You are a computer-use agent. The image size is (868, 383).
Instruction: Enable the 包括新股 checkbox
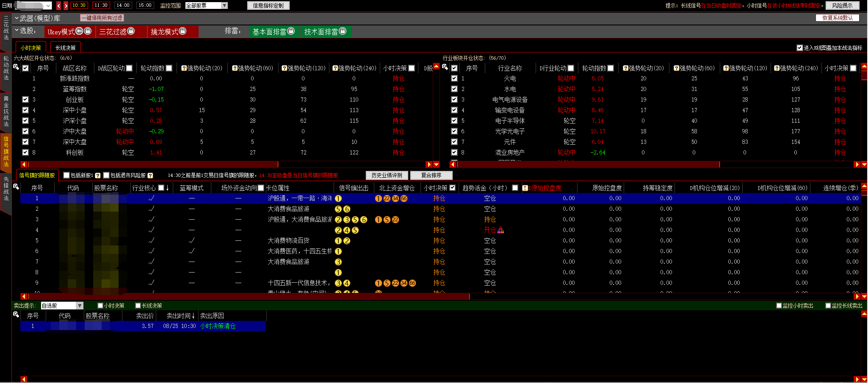coord(66,175)
